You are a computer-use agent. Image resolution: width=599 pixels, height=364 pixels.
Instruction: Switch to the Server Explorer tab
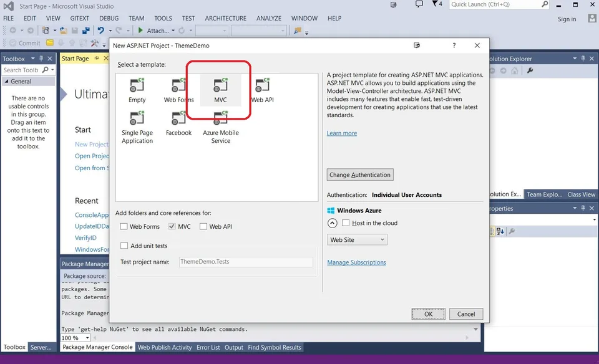41,347
